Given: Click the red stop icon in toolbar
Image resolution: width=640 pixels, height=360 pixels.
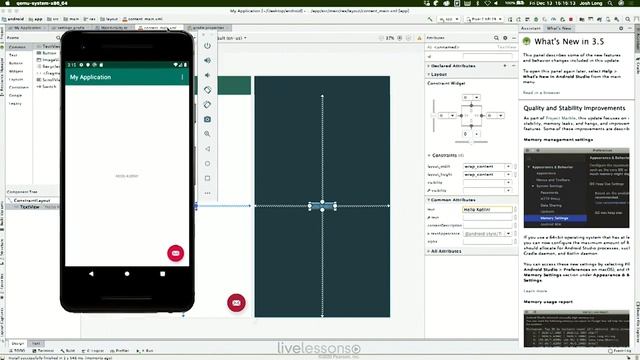Looking at the screenshot, I should [571, 19].
